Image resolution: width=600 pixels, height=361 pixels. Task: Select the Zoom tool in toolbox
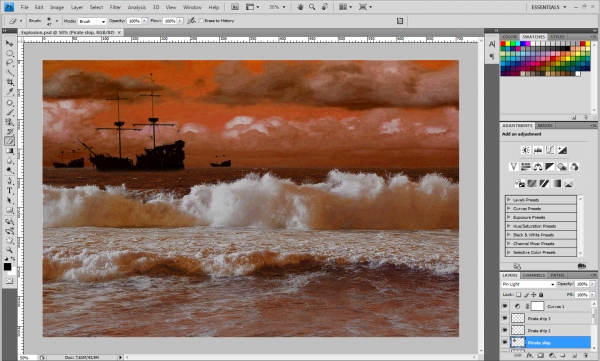pos(10,250)
